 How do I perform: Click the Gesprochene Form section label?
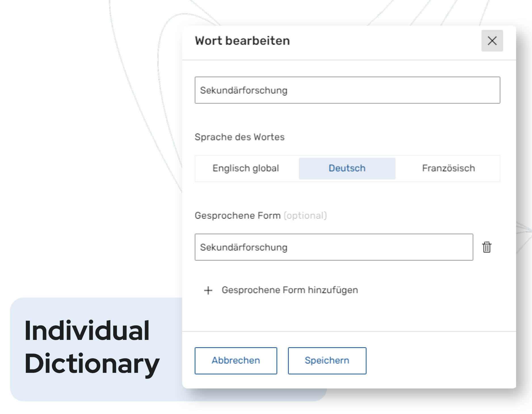[237, 216]
